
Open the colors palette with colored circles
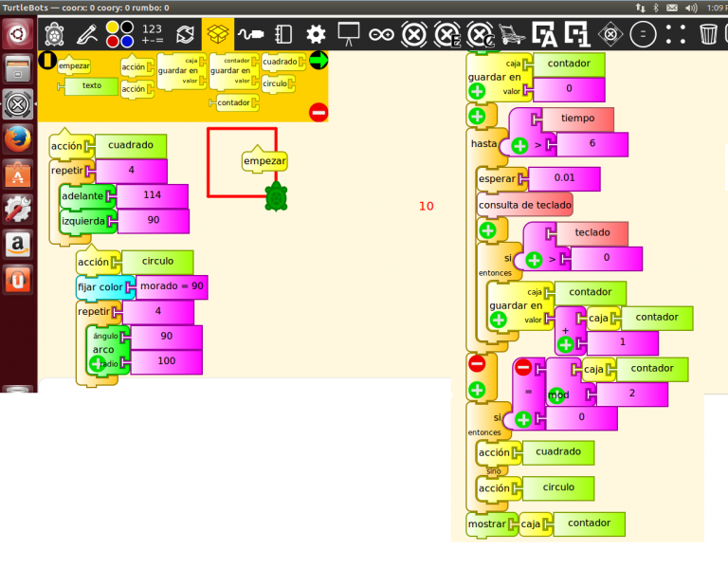click(x=119, y=34)
